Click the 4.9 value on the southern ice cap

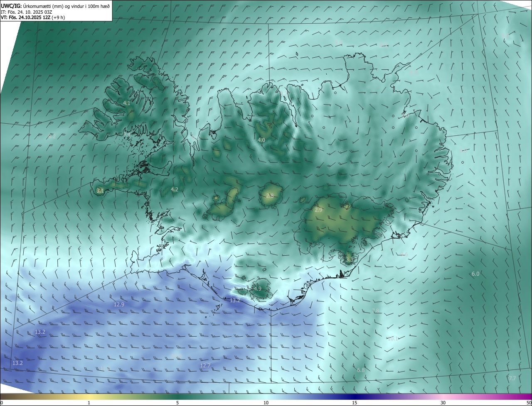click(257, 289)
